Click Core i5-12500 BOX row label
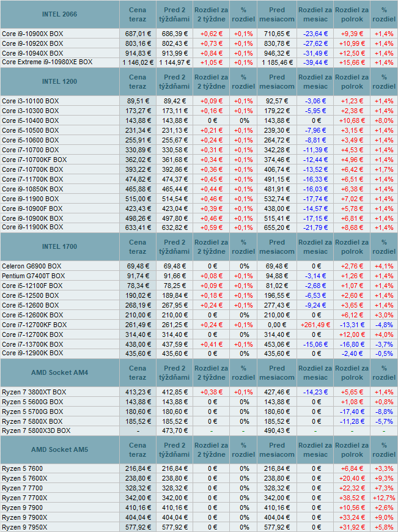Image resolution: width=398 pixels, height=532 pixels. 30,296
